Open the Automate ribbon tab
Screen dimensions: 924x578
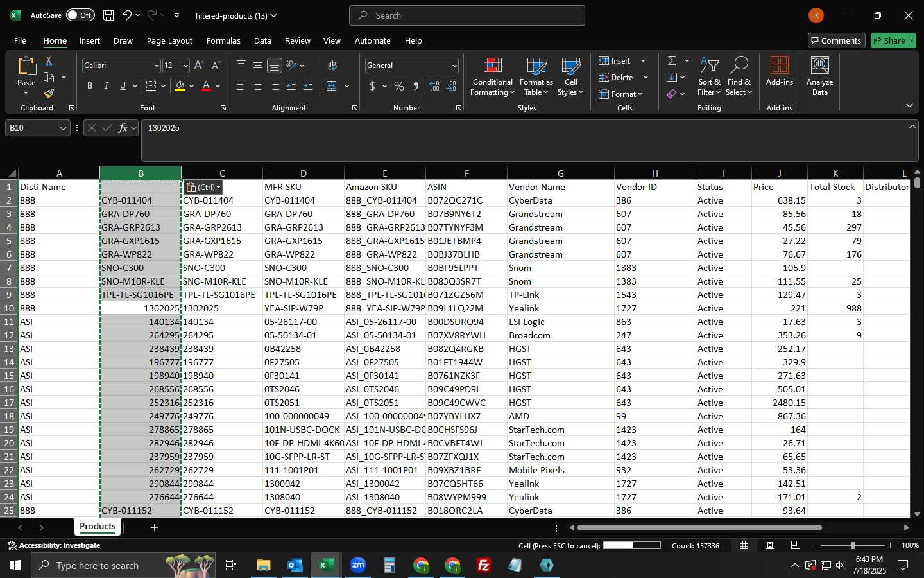tap(372, 40)
